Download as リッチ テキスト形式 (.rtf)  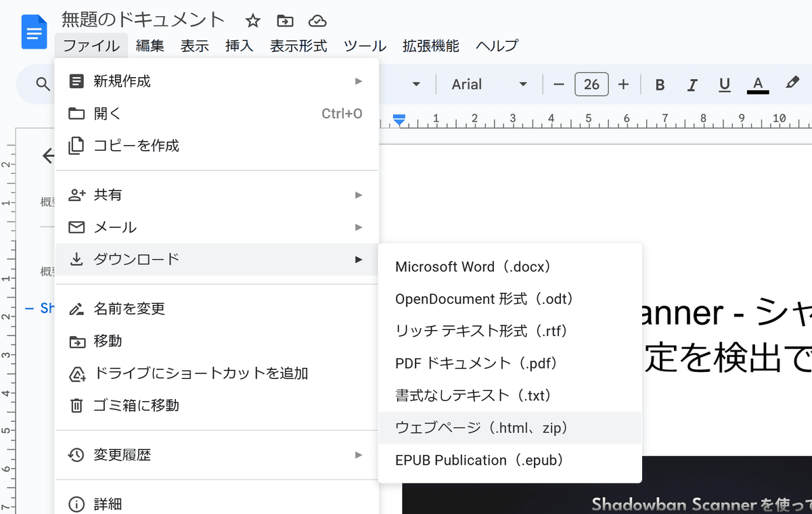pos(510,331)
